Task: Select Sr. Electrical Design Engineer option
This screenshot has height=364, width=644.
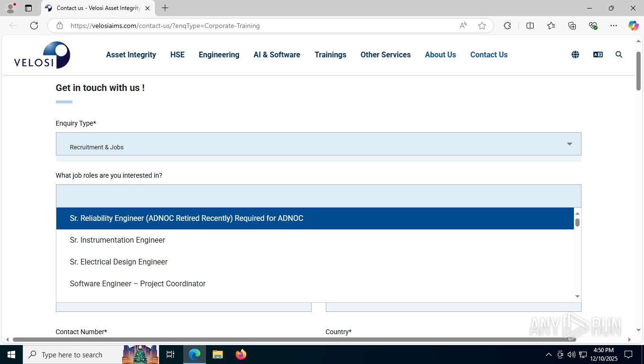Action: 315,262
